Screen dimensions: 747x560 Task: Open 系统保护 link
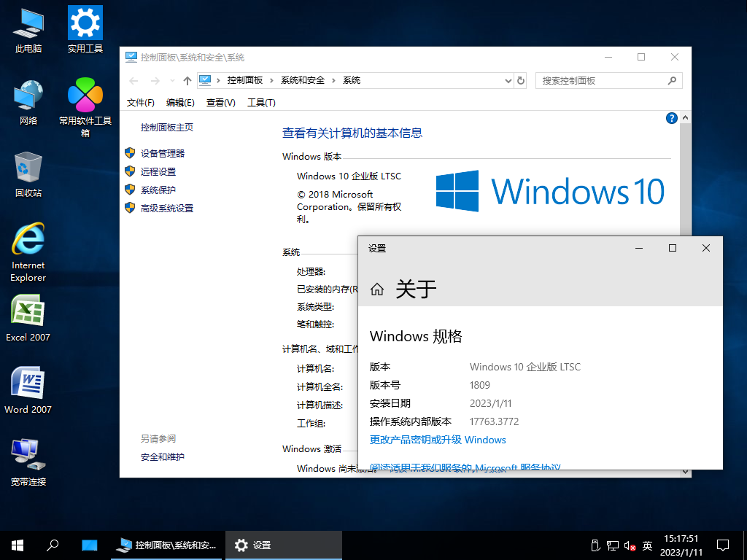click(158, 190)
